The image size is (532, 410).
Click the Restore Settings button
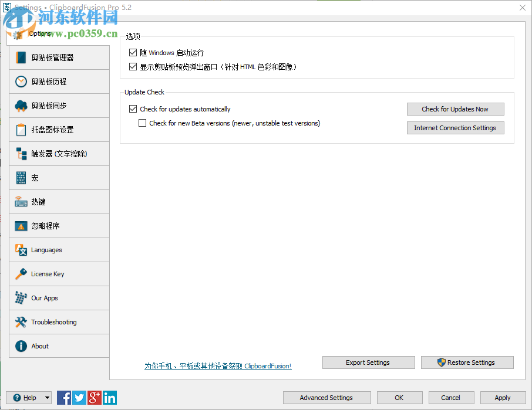467,362
